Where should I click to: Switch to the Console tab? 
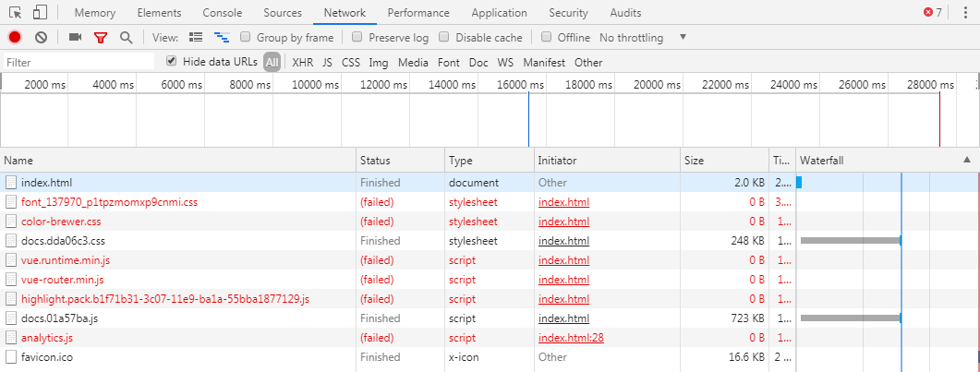(223, 13)
